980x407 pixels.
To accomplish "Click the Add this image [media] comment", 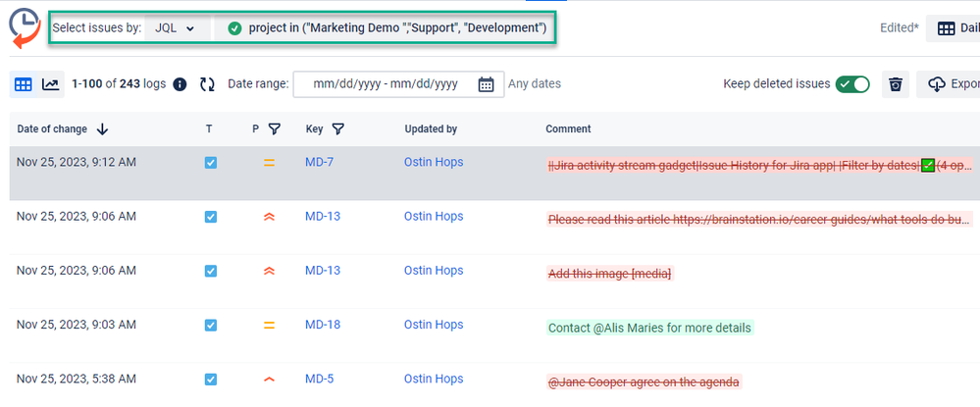I will coord(610,274).
